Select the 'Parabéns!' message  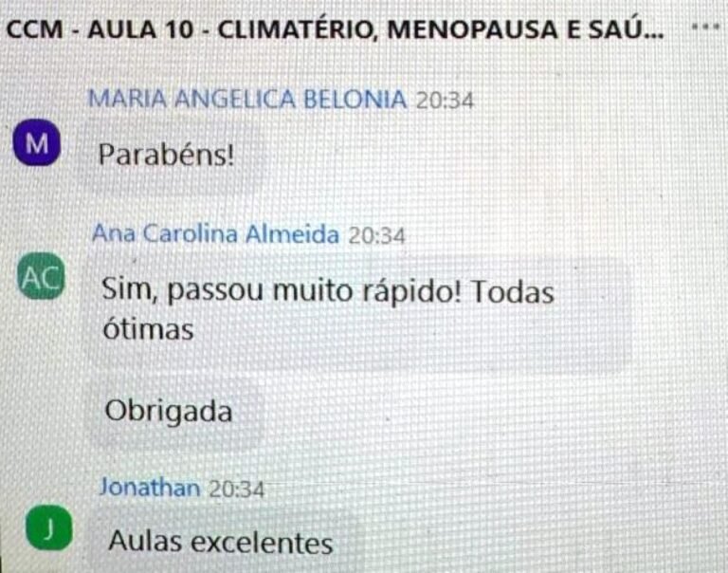[x=166, y=155]
